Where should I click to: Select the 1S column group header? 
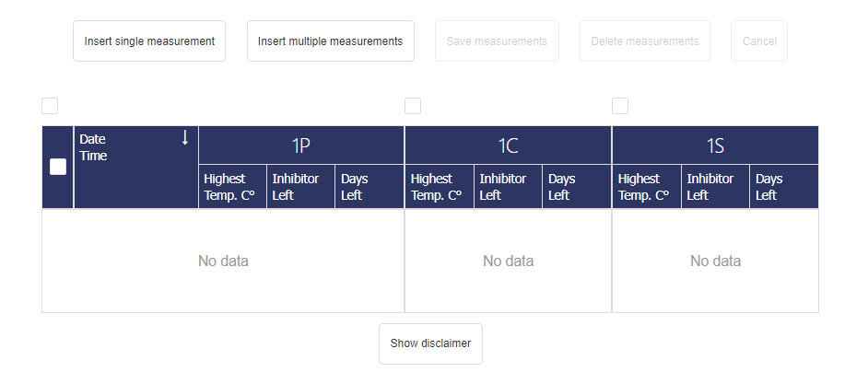pos(715,145)
